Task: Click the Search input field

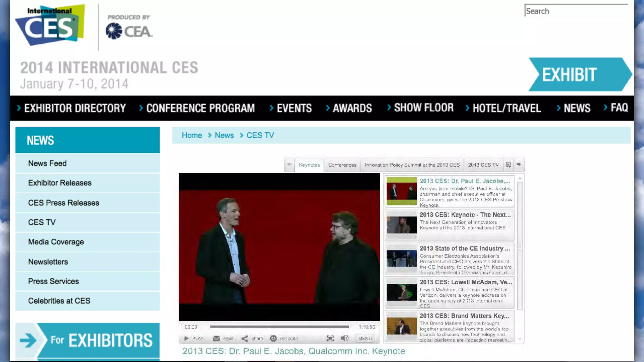Action: coord(576,11)
